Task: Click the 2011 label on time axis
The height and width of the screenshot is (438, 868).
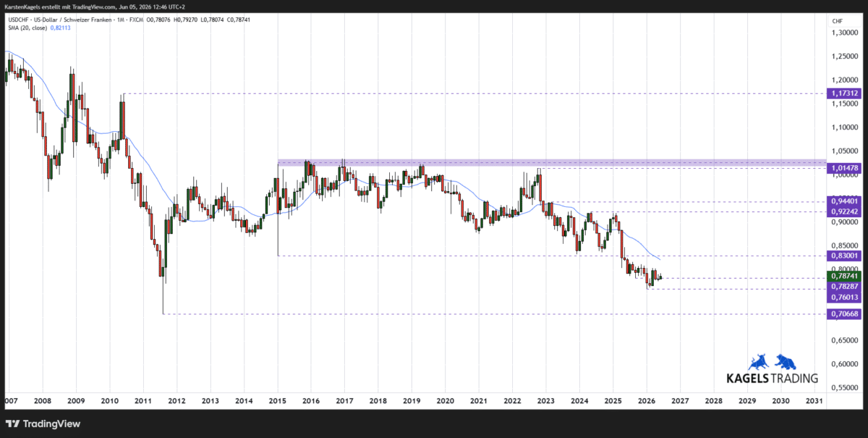Action: click(143, 400)
